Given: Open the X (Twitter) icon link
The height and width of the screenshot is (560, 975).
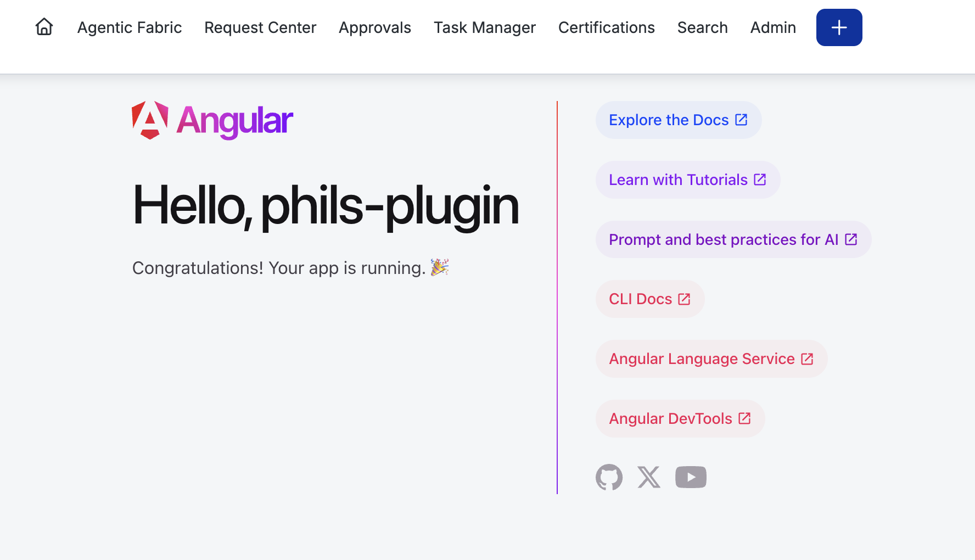Looking at the screenshot, I should point(649,477).
